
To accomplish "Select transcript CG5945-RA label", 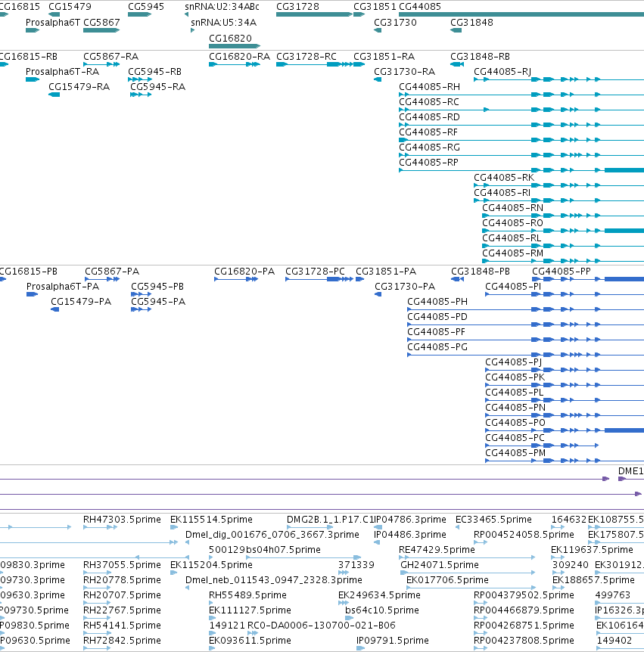I will (x=157, y=86).
